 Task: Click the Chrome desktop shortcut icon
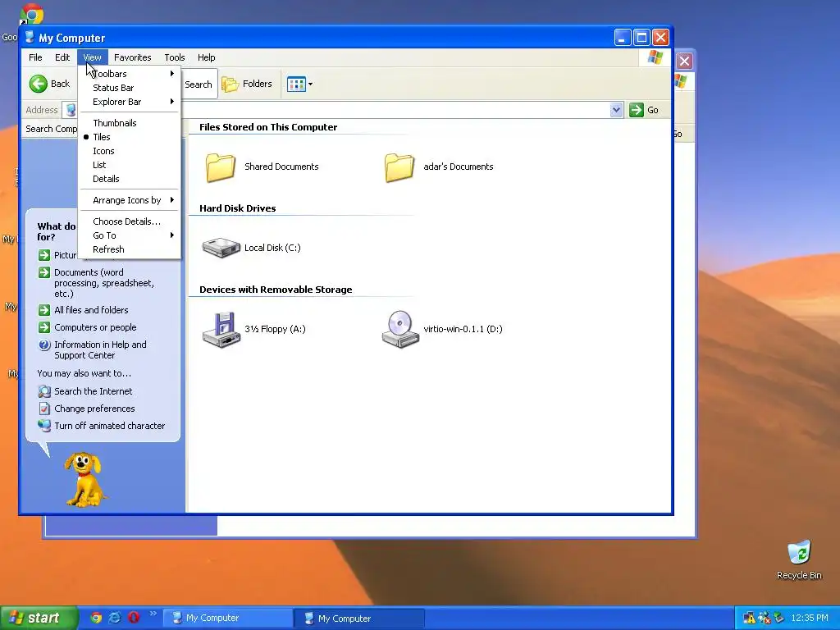click(x=31, y=13)
